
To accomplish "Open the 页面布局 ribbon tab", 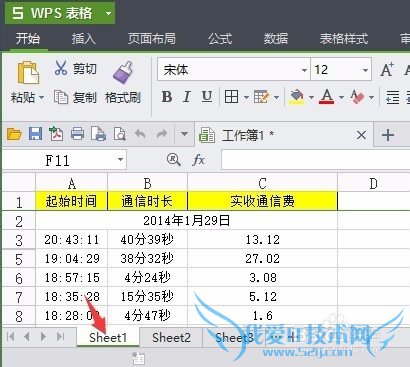I will 152,39.
